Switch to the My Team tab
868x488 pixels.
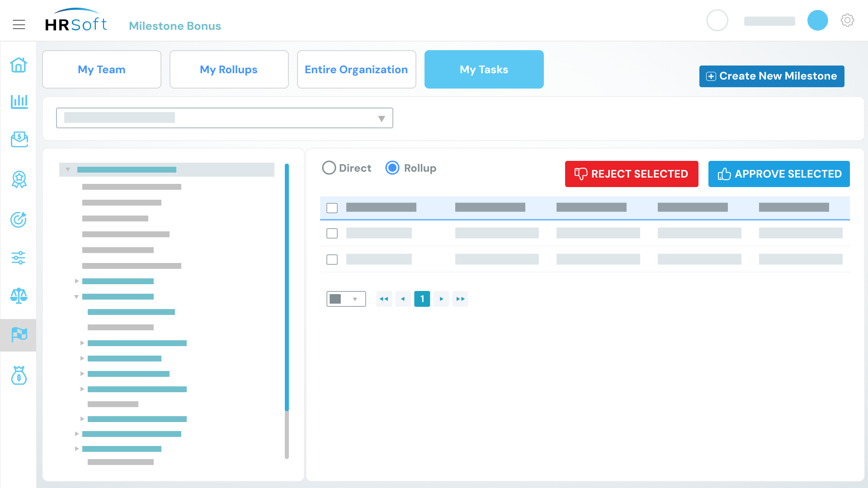tap(102, 70)
